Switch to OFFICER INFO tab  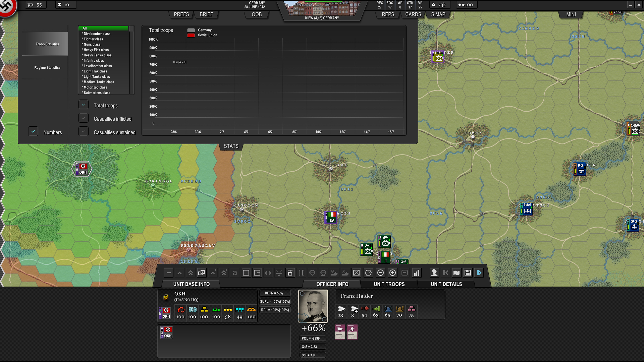tap(332, 284)
